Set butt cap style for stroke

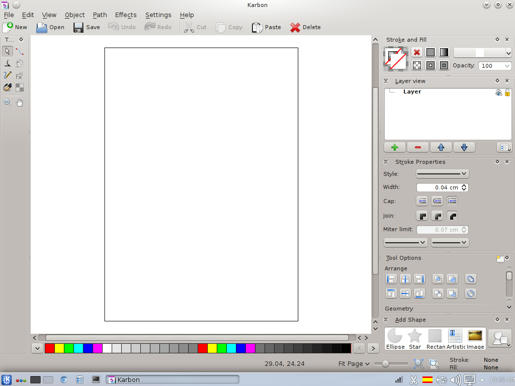tap(422, 201)
